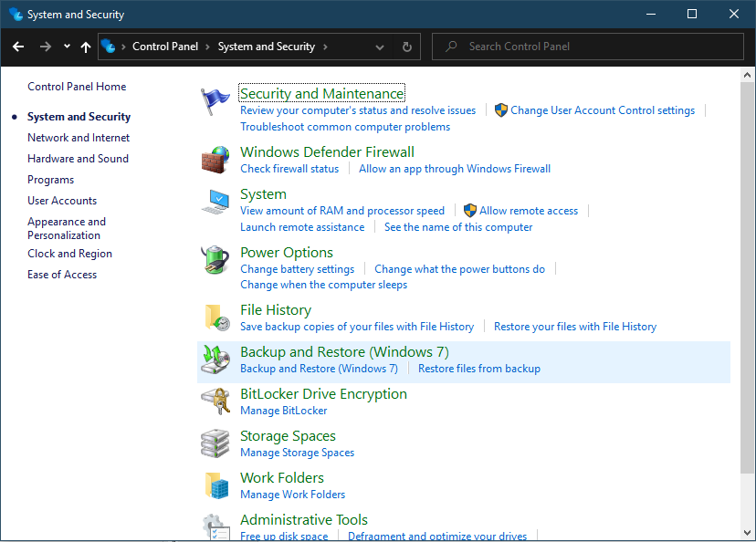Click Restore files from backup
Screen dimensions: 756x542
pyautogui.click(x=479, y=369)
